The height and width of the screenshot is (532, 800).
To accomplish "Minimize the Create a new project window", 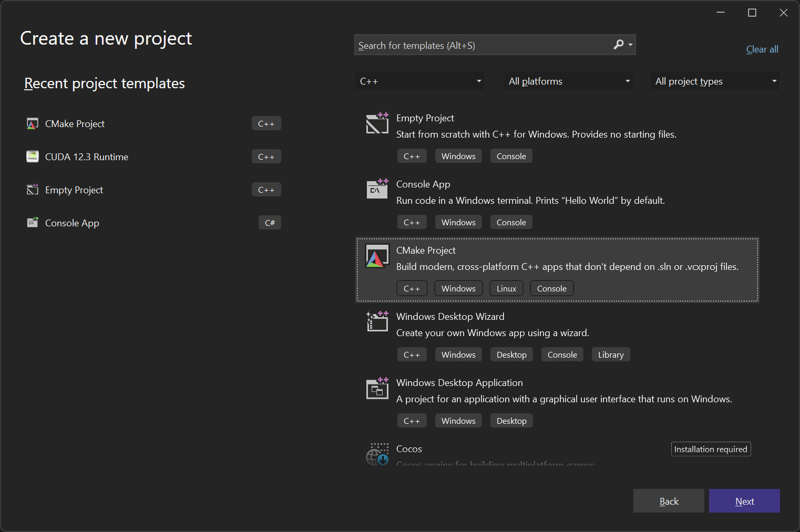I will click(721, 13).
